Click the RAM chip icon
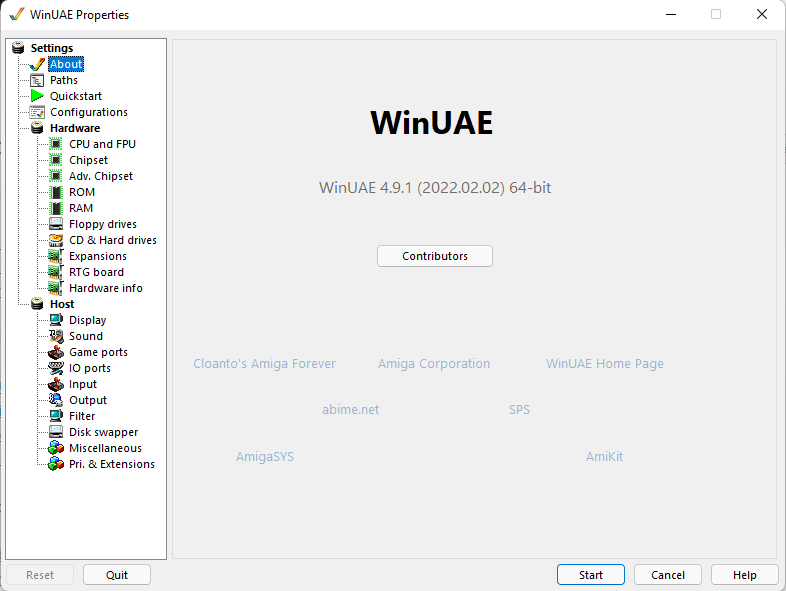 (x=57, y=208)
